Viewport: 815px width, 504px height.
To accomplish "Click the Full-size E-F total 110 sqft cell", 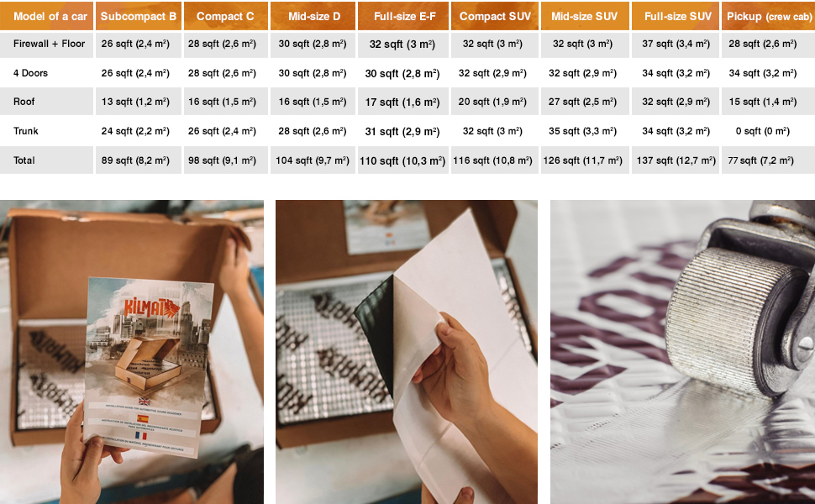I will point(403,160).
